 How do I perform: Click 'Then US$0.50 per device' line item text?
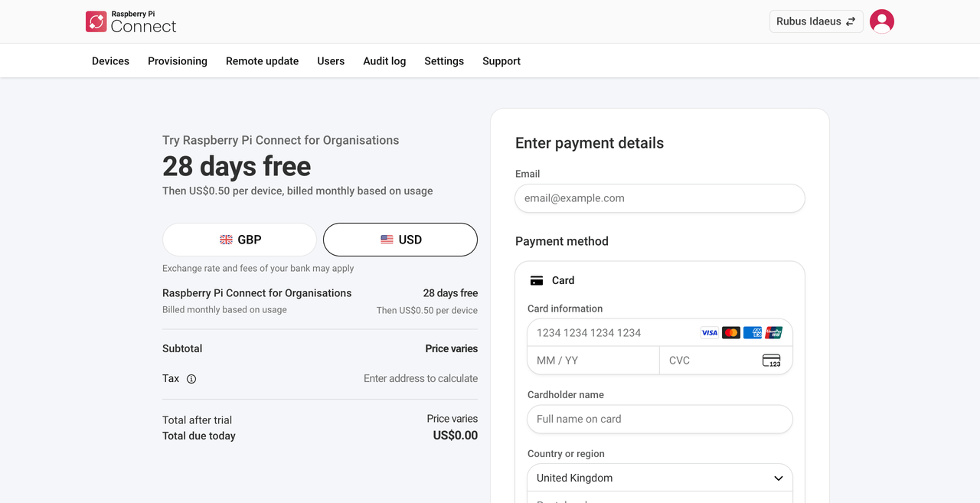(x=427, y=311)
